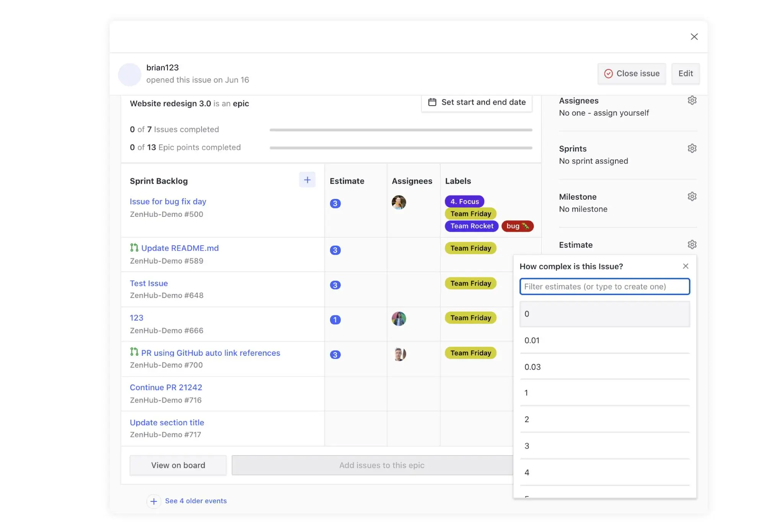Select estimate 2 in the list
This screenshot has width=765, height=532.
click(x=604, y=419)
